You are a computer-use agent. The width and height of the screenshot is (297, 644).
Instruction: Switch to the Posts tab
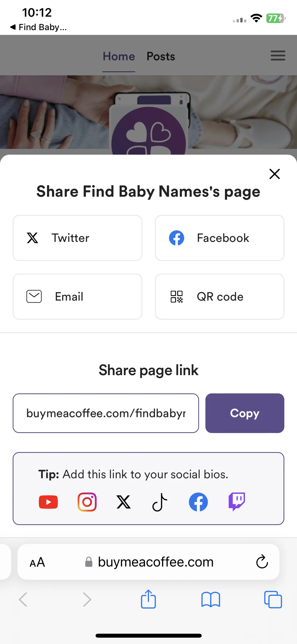coord(161,56)
